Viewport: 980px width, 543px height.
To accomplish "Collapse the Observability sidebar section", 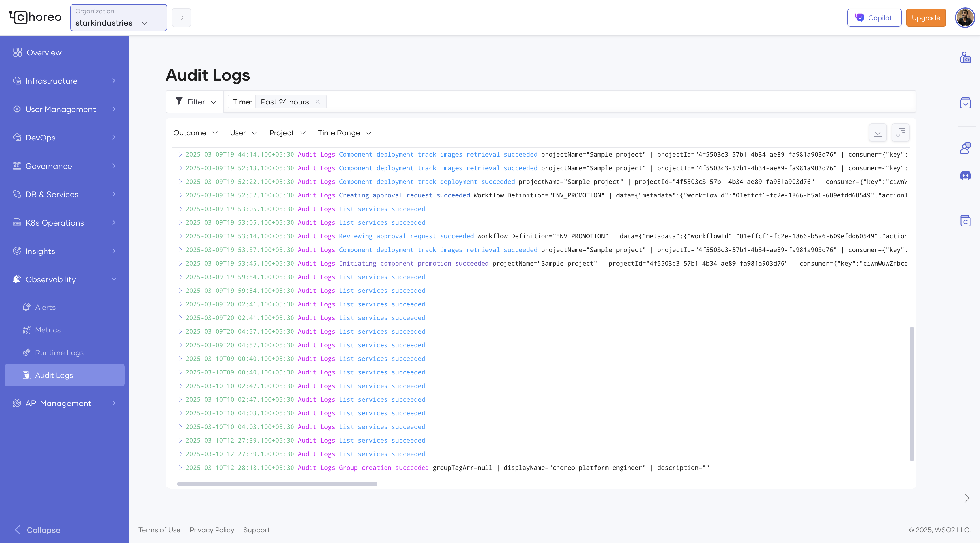I will click(114, 279).
